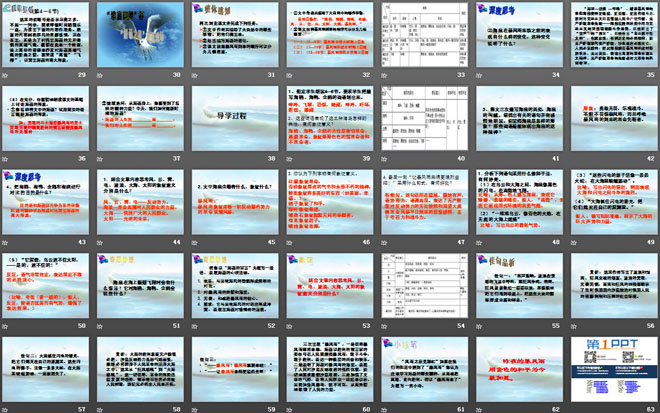Select slide 53 thumbnail
Screen dimensions: 660x413
click(x=330, y=285)
